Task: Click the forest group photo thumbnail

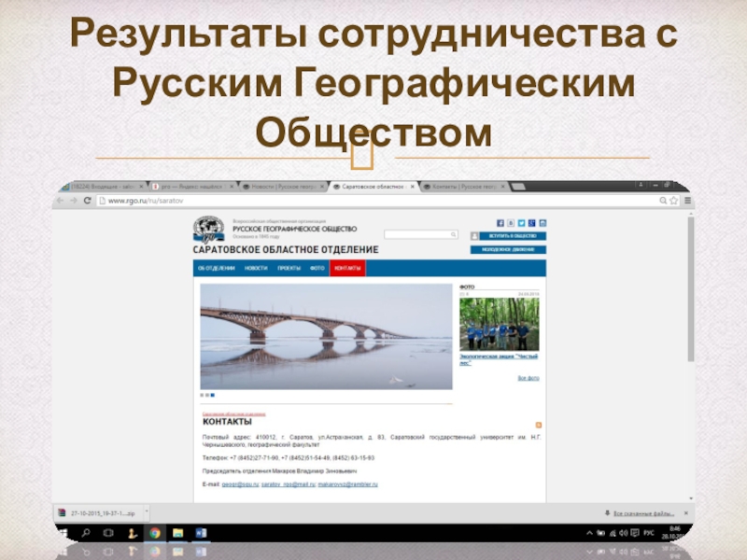Action: coord(499,323)
